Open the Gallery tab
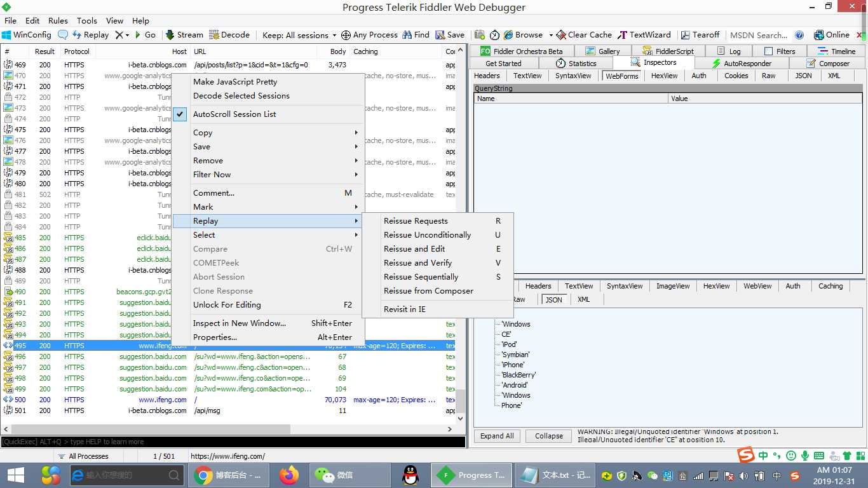The image size is (868, 488). coord(602,51)
